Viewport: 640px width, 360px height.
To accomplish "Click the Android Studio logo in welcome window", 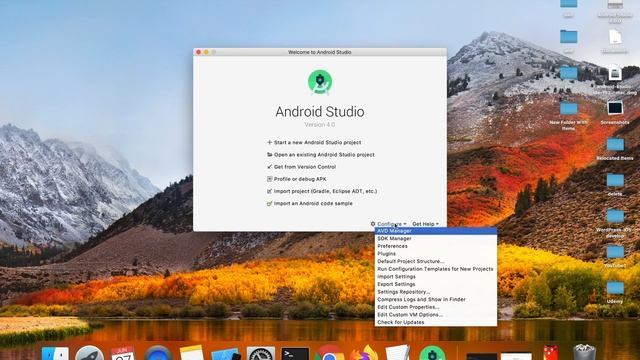I will (x=320, y=82).
